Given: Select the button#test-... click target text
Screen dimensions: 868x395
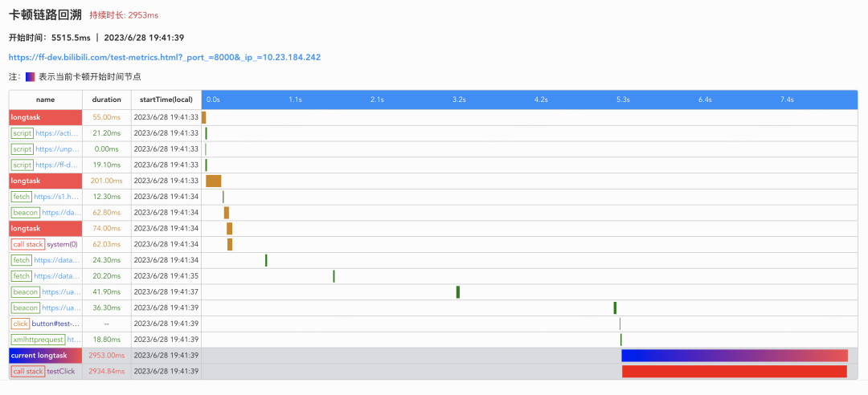Looking at the screenshot, I should [55, 324].
